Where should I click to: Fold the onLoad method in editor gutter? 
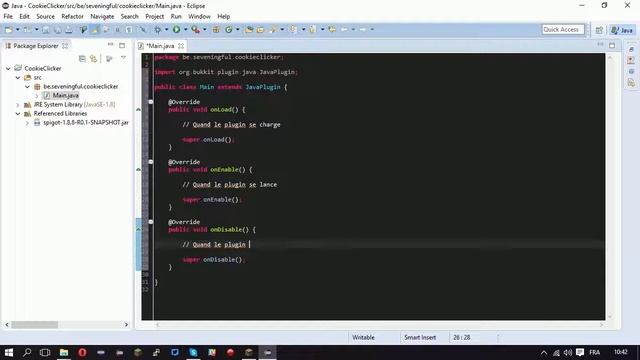tap(151, 102)
